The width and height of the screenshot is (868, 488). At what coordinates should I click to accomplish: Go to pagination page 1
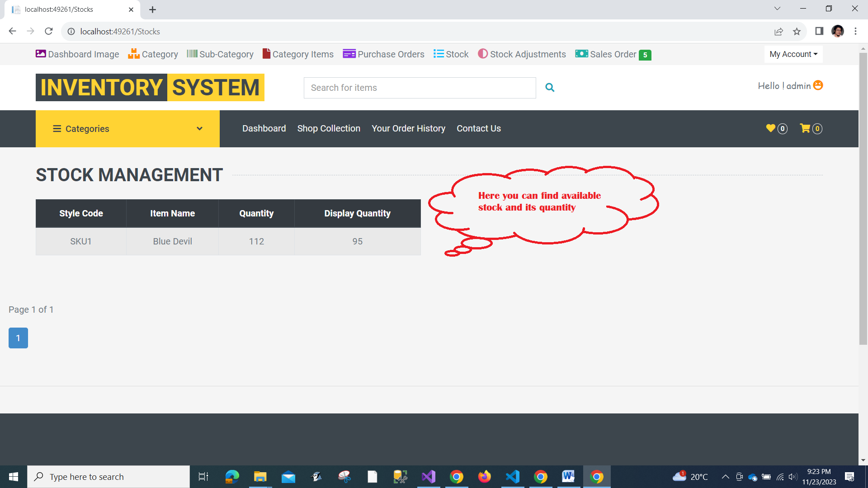[x=18, y=338]
